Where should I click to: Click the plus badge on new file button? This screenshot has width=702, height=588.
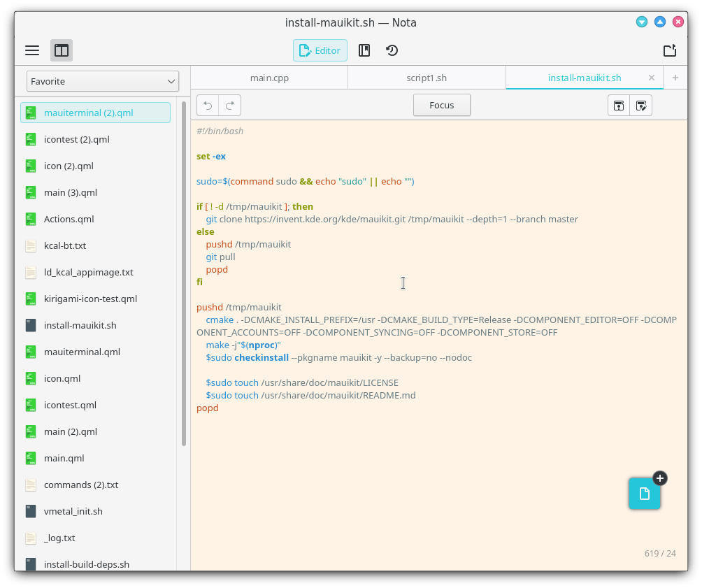click(660, 478)
